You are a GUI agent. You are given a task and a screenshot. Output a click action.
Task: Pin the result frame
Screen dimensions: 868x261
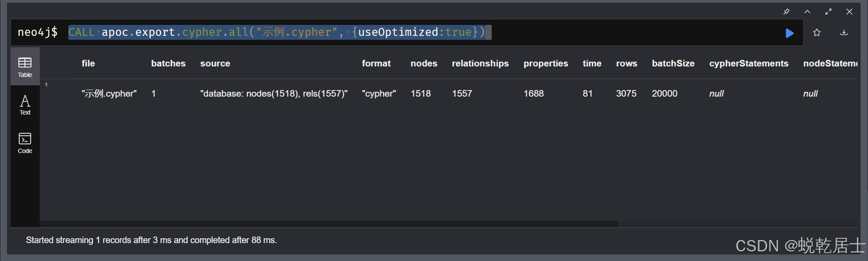pyautogui.click(x=786, y=12)
